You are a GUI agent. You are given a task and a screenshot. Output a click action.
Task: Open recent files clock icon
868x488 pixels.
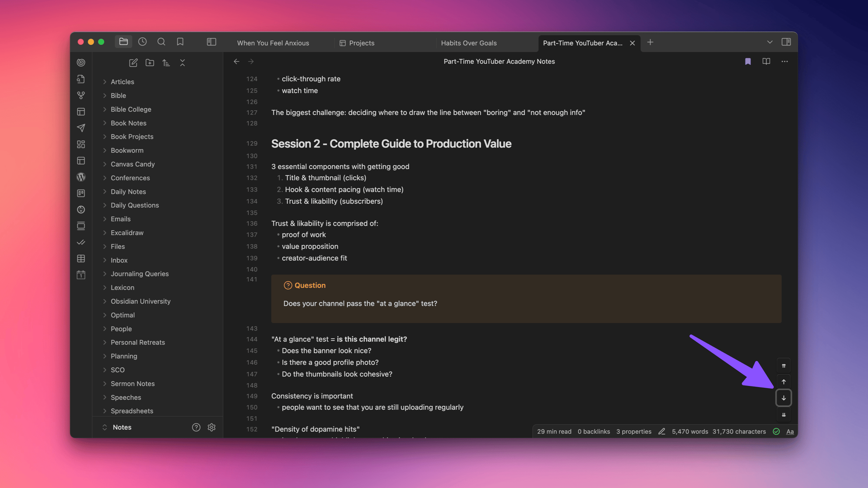click(142, 42)
